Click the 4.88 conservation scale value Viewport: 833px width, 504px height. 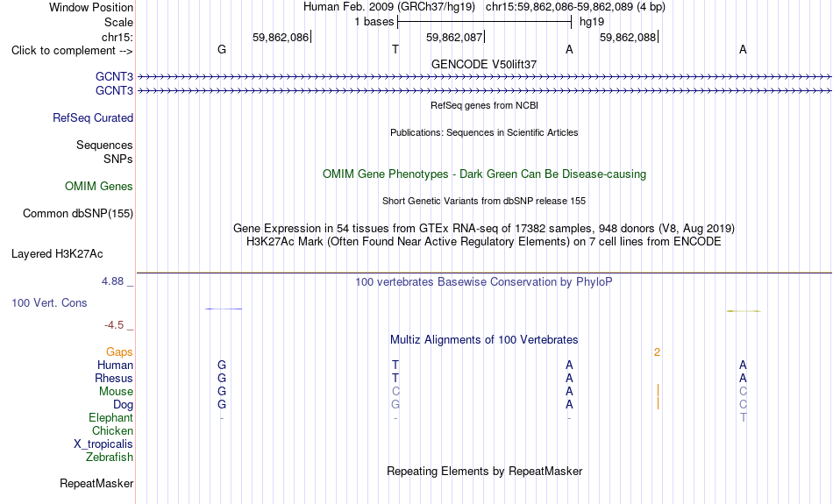tap(112, 281)
